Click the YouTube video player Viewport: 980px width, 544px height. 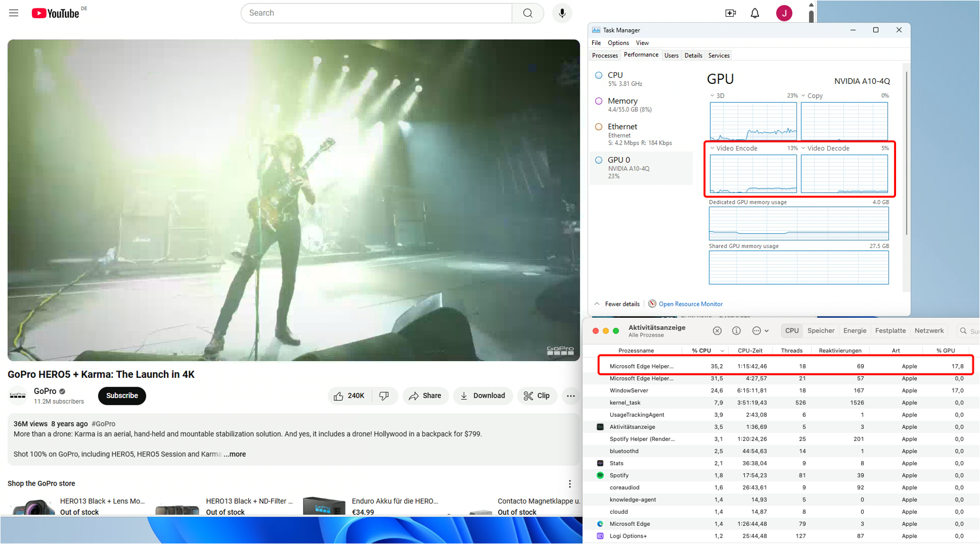(293, 200)
